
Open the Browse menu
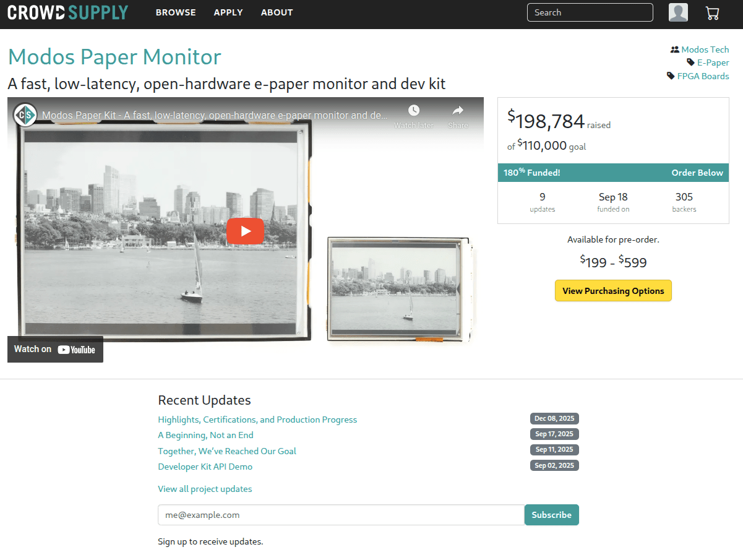176,12
